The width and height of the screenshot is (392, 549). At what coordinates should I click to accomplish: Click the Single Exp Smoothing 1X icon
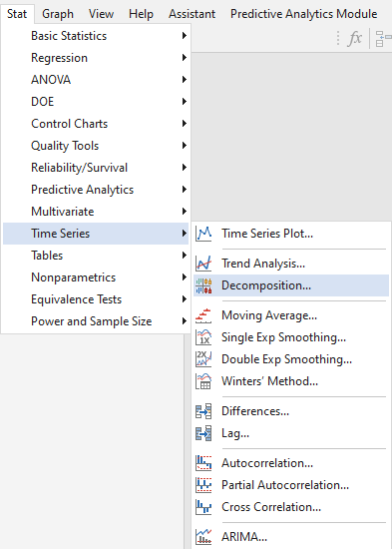tap(203, 337)
